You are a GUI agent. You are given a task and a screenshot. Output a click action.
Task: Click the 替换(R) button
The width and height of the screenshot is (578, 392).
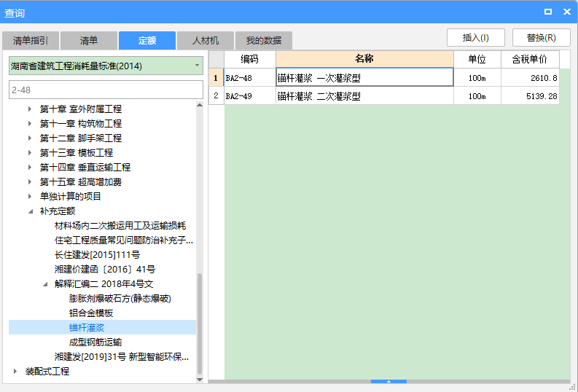click(x=541, y=38)
